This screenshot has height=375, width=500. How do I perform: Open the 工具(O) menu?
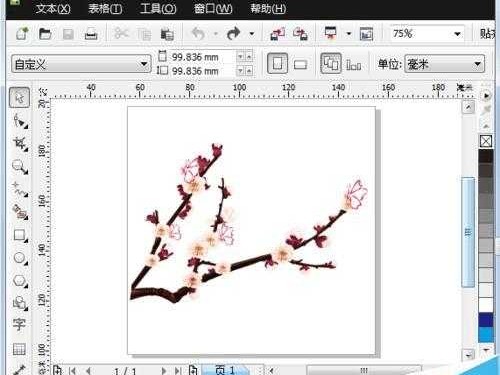pos(158,8)
